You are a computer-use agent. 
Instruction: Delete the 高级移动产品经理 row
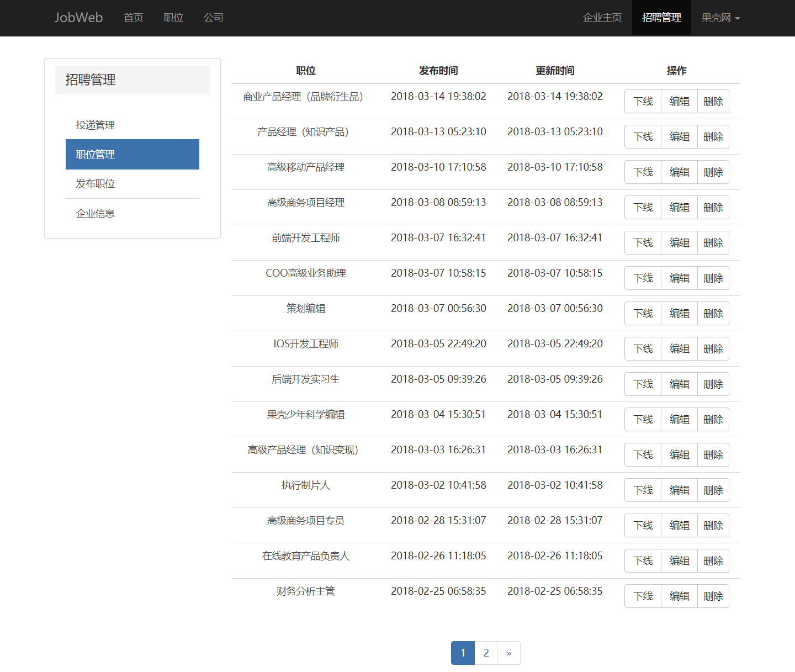[x=713, y=172]
